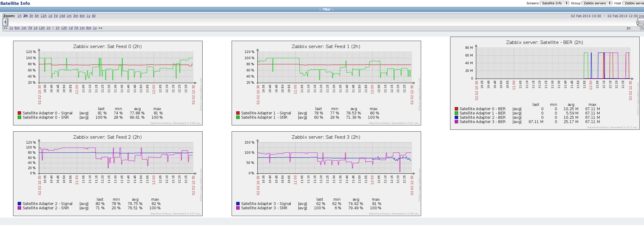Set zoom to 1y
Image resolution: width=644 pixels, height=225 pixels.
coord(88,16)
